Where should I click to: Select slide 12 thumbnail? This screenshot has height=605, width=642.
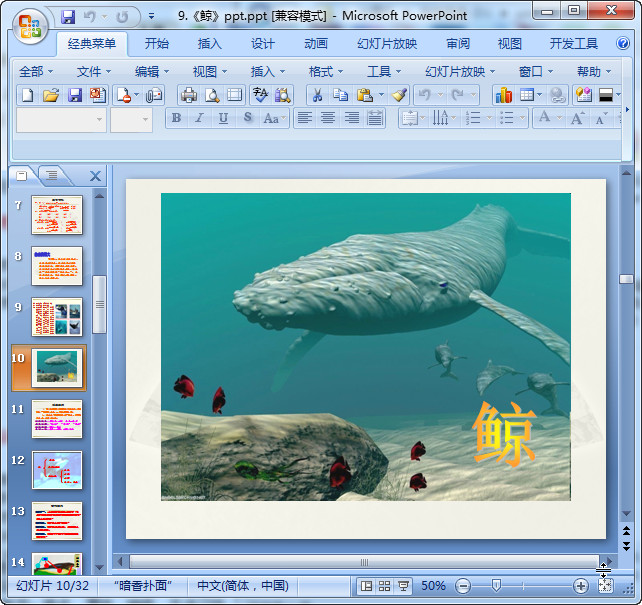coord(57,470)
